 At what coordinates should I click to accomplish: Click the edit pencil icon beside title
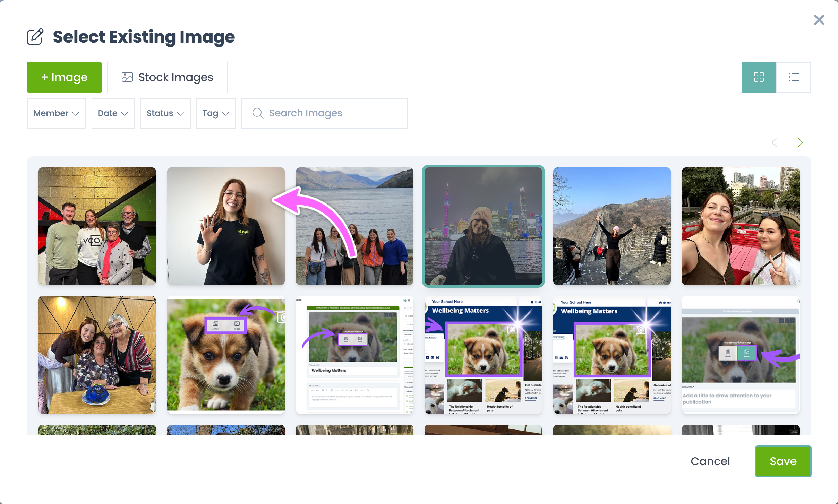35,37
